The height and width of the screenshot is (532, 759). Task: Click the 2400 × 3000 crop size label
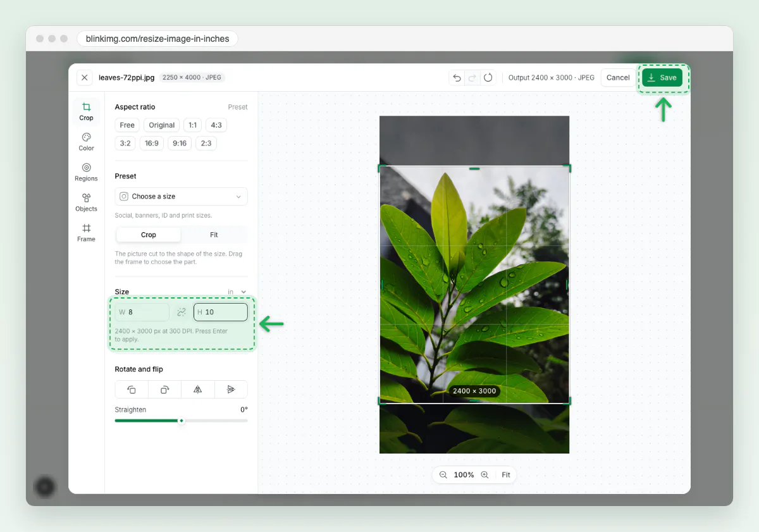click(x=474, y=391)
